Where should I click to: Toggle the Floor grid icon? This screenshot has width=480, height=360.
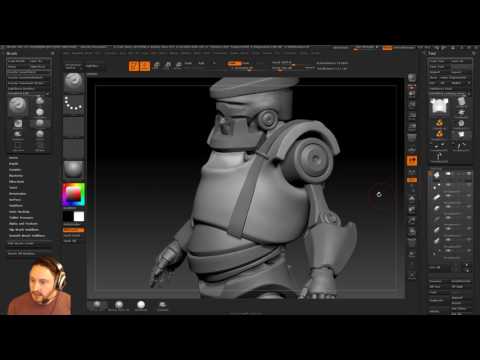pyautogui.click(x=412, y=149)
